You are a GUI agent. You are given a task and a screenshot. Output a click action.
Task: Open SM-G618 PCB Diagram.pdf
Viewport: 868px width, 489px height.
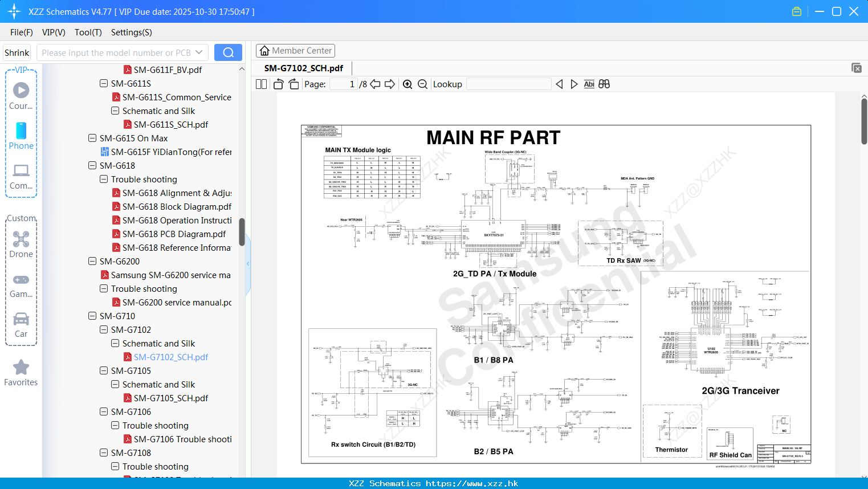pos(169,234)
